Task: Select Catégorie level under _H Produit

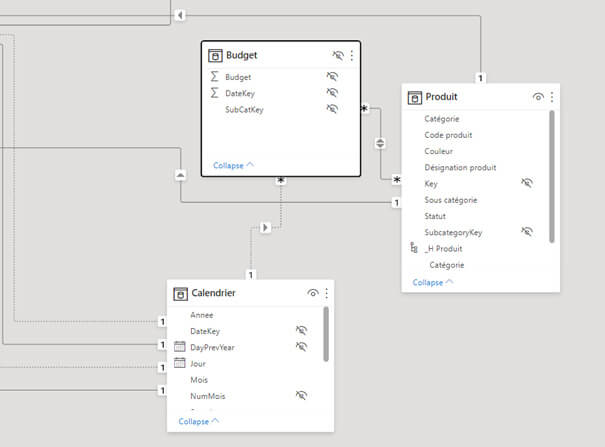Action: tap(447, 265)
